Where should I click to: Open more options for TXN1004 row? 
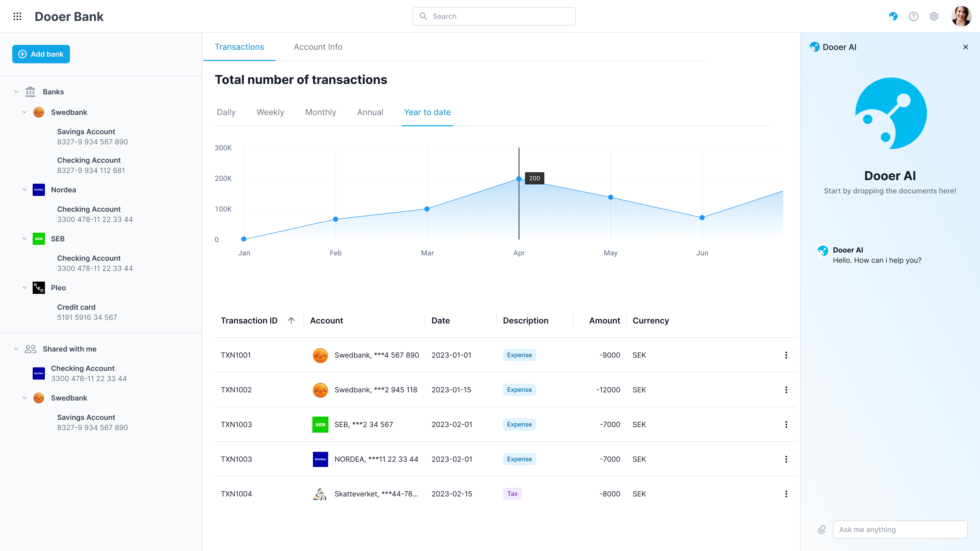[x=786, y=494]
